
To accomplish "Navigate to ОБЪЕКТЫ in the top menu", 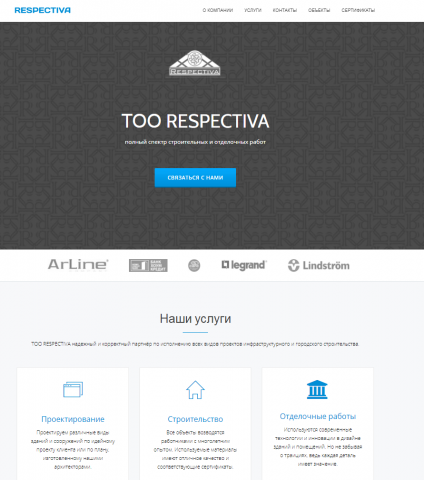I will pos(319,10).
